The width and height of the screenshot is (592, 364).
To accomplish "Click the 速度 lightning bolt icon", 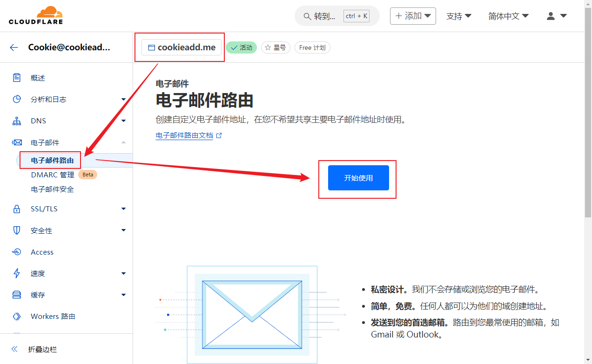I will coord(17,273).
